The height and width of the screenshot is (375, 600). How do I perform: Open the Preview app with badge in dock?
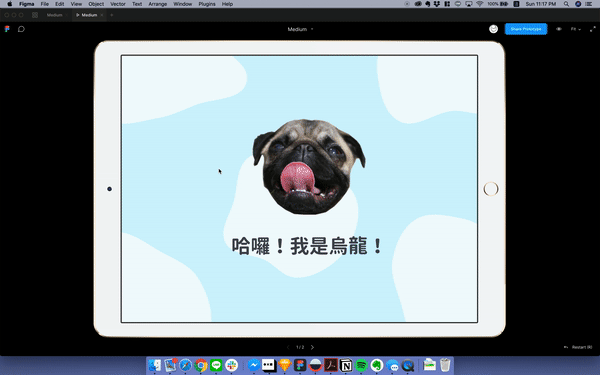coord(170,365)
